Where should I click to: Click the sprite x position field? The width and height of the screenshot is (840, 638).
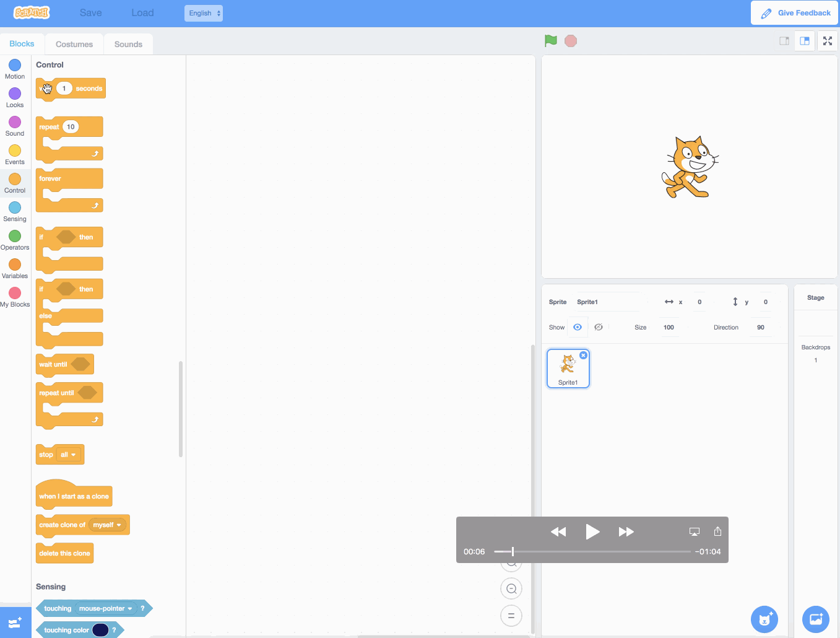coord(699,302)
